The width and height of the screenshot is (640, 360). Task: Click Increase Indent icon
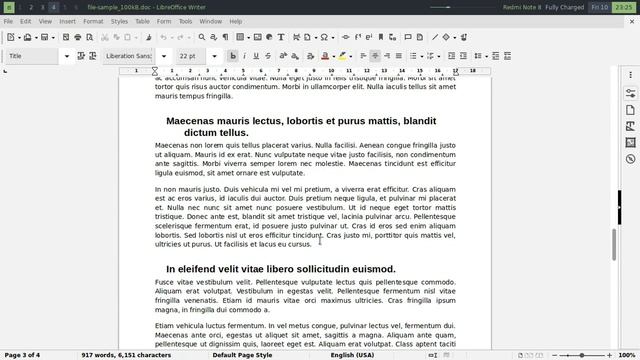451,56
